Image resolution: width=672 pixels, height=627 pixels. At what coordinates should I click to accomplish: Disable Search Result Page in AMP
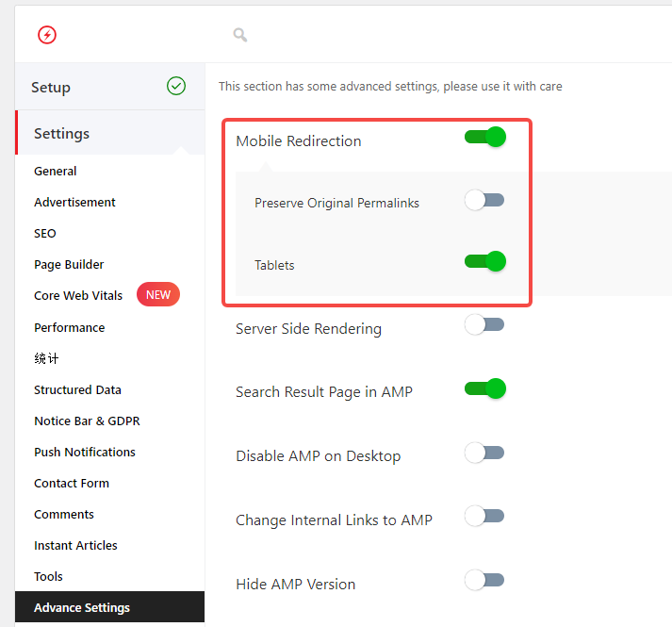(x=485, y=388)
